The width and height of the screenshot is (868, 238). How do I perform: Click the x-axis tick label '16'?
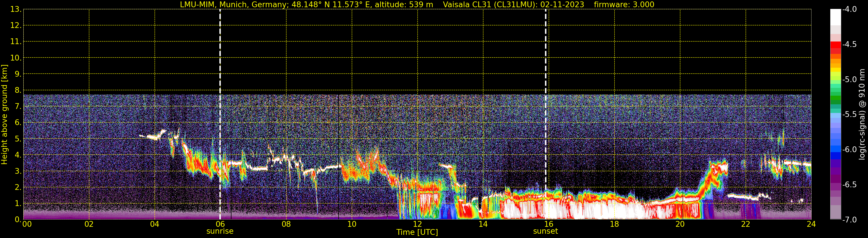pos(549,224)
